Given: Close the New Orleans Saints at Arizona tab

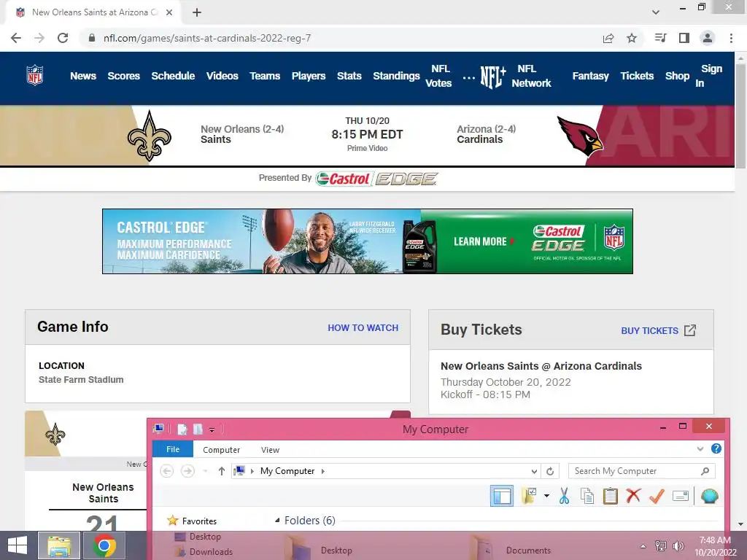Looking at the screenshot, I should tap(169, 12).
